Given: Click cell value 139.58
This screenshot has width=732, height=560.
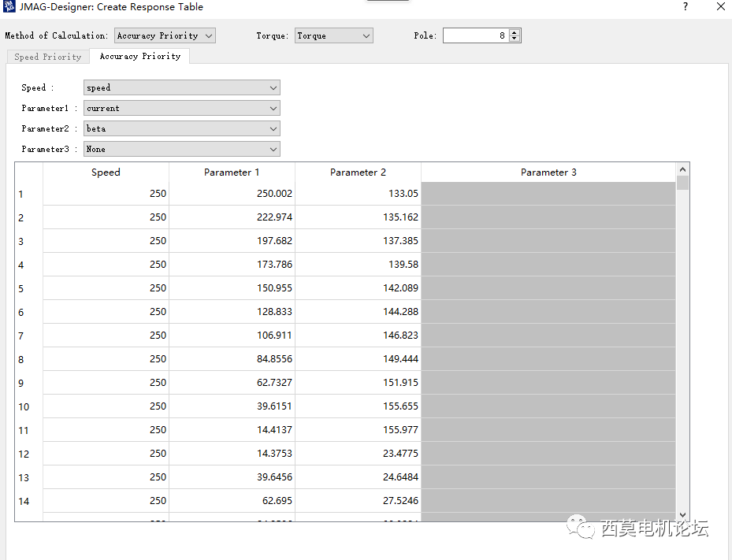Looking at the screenshot, I should [358, 265].
